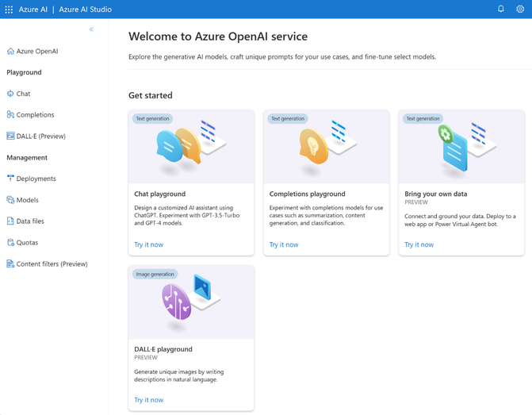Click Text generation tag on Chat card
This screenshot has height=415, width=532.
coord(153,118)
